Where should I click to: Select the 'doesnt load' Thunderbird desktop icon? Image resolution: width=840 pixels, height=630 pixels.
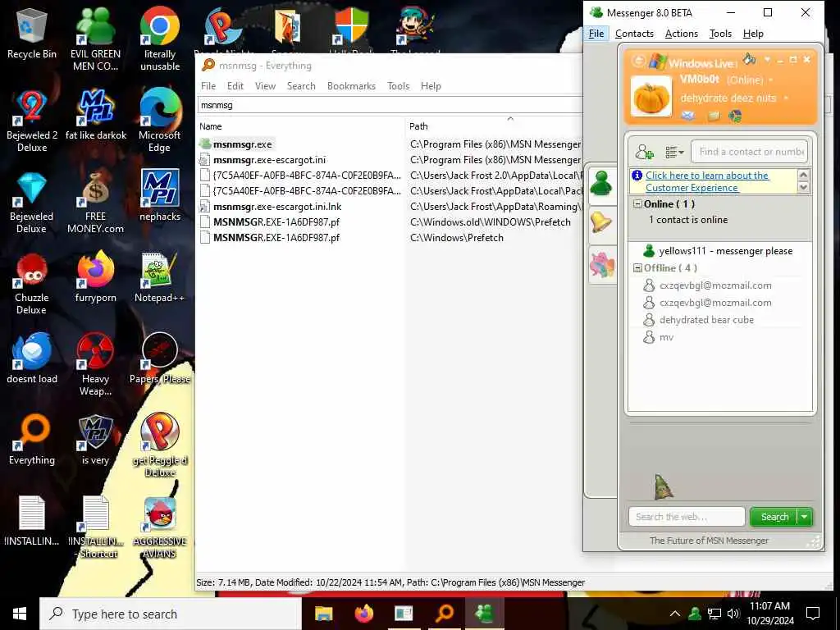pyautogui.click(x=32, y=359)
